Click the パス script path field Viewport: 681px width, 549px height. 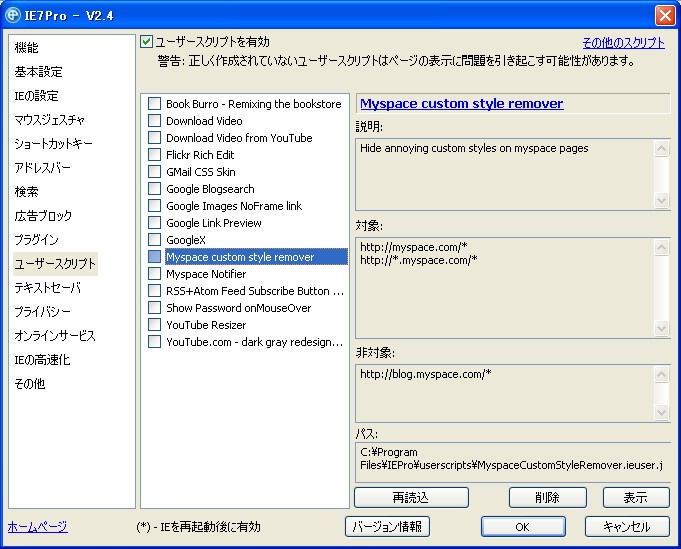513,463
